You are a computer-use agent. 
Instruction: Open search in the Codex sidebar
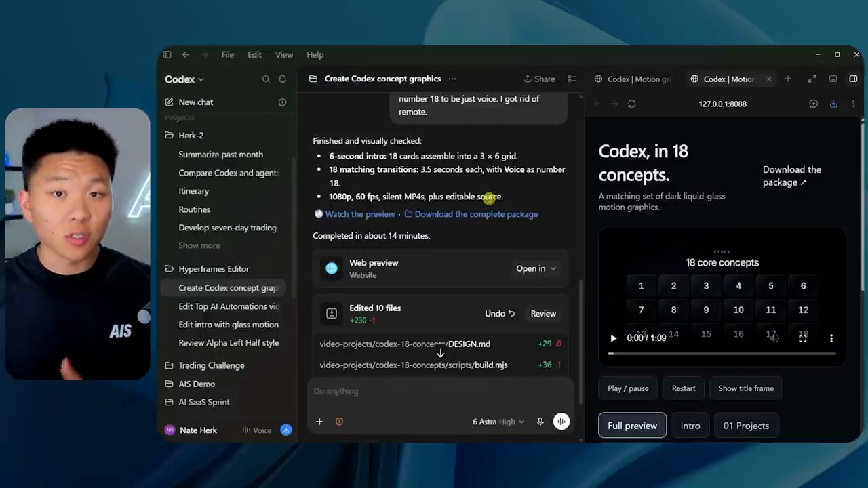[266, 79]
